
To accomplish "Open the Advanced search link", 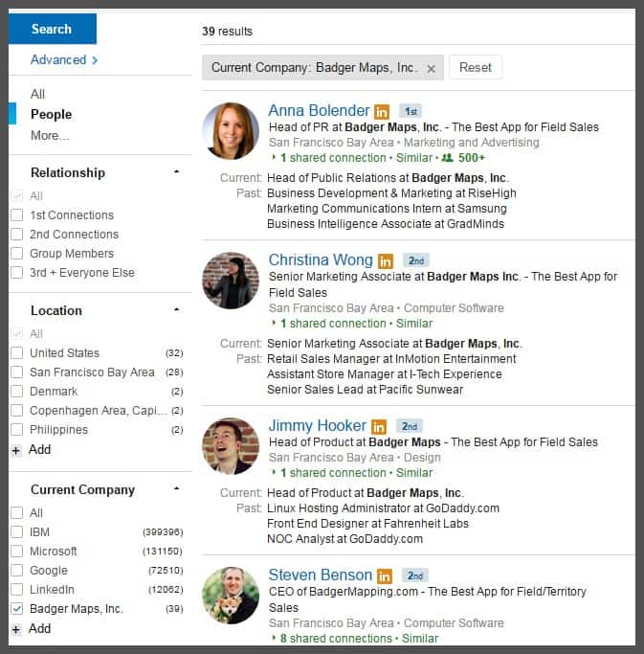I will 63,59.
